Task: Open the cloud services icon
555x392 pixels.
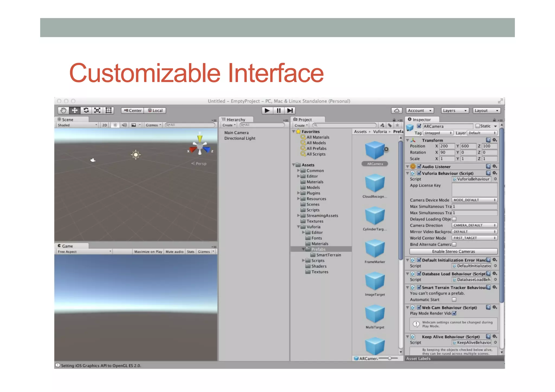Action: point(397,111)
